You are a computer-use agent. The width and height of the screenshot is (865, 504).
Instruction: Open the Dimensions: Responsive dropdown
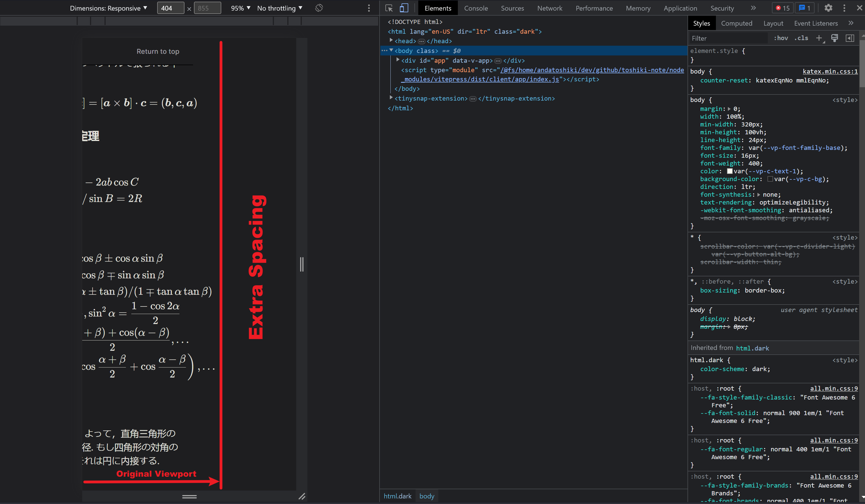click(108, 8)
